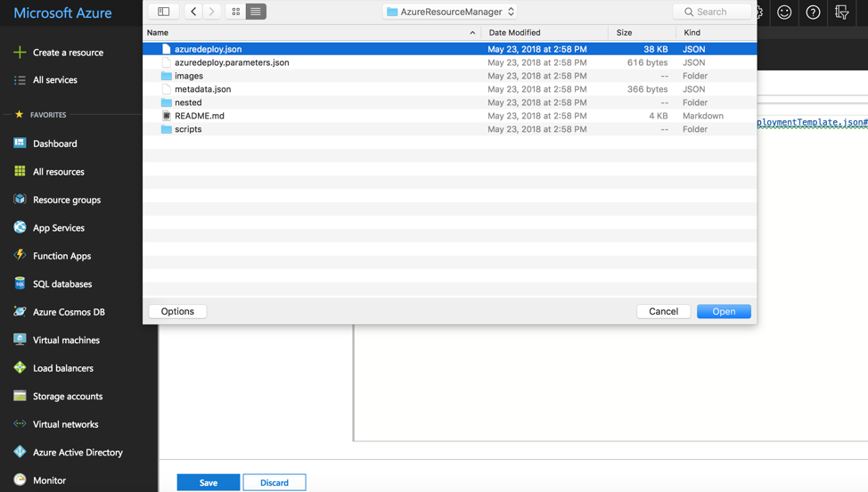Toggle the file dialog sidebar

coord(163,12)
